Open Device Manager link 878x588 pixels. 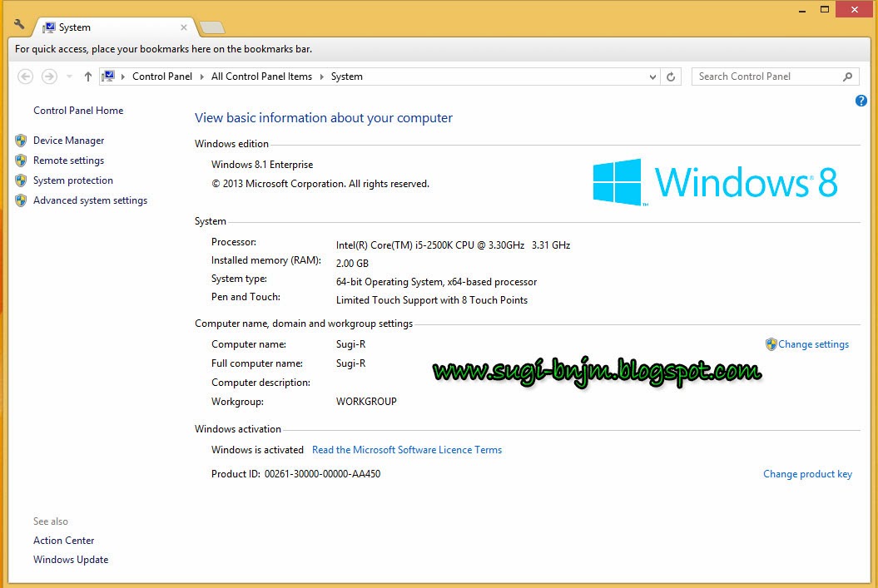point(68,141)
